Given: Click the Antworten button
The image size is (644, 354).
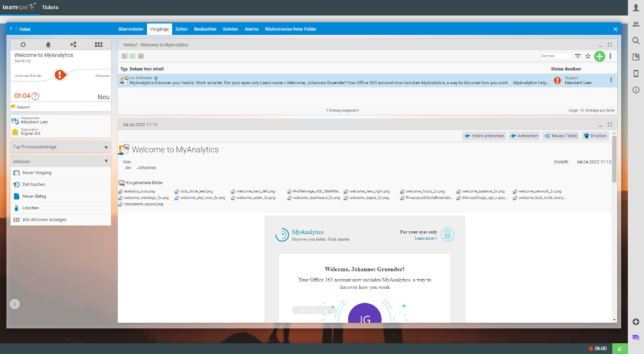Looking at the screenshot, I should tap(525, 136).
